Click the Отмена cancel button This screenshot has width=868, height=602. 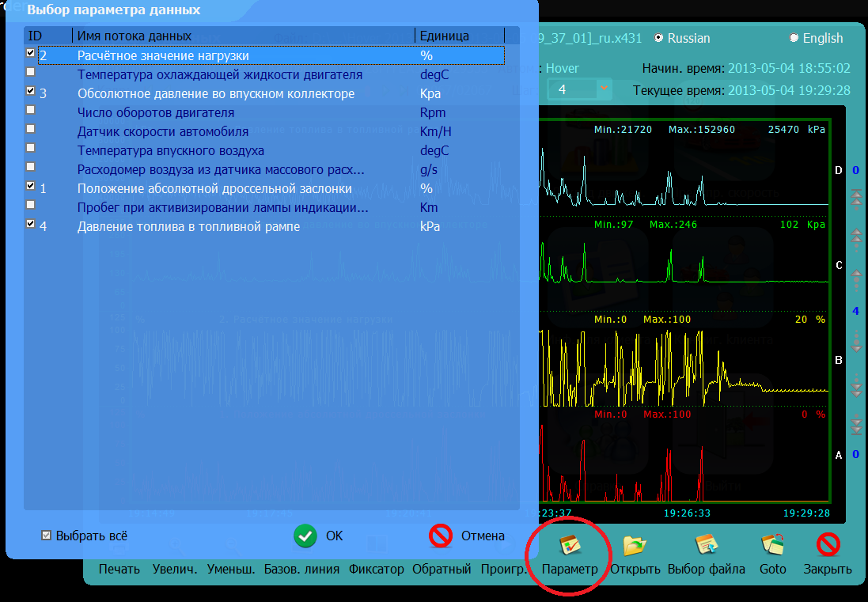click(467, 536)
